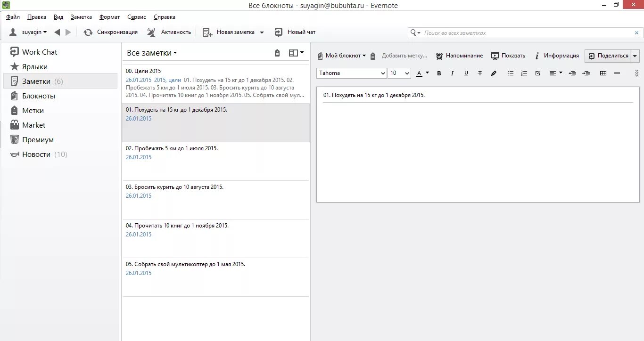The image size is (644, 341).
Task: Open the Файл menu
Action: click(13, 17)
